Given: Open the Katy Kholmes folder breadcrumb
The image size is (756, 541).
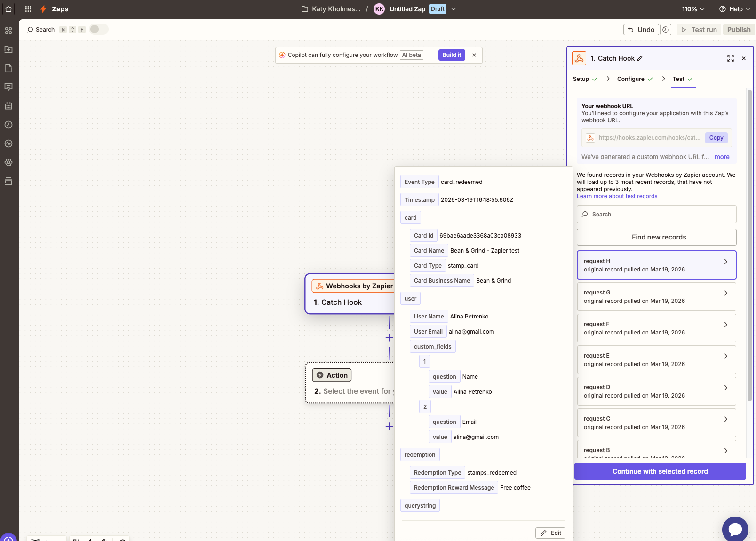Looking at the screenshot, I should click(x=331, y=9).
